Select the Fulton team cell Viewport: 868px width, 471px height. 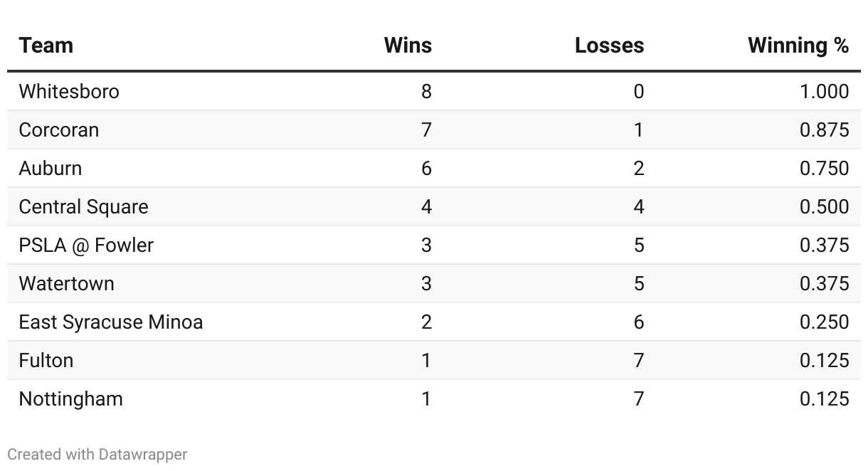pyautogui.click(x=46, y=361)
